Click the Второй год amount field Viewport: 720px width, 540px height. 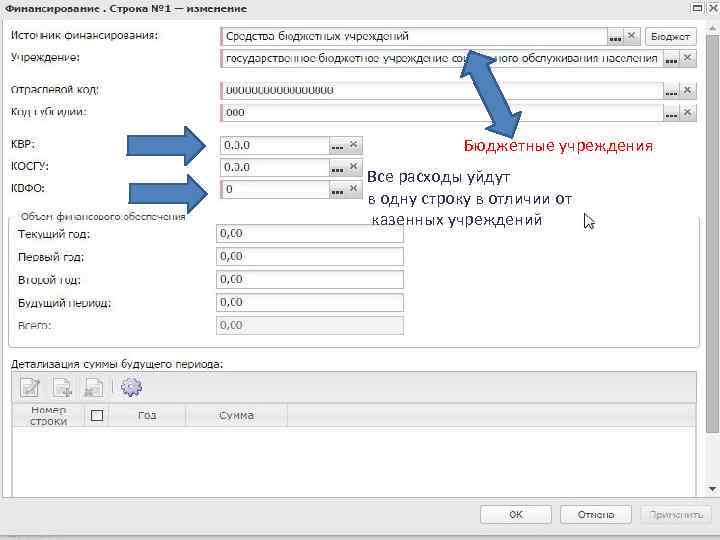[x=310, y=280]
